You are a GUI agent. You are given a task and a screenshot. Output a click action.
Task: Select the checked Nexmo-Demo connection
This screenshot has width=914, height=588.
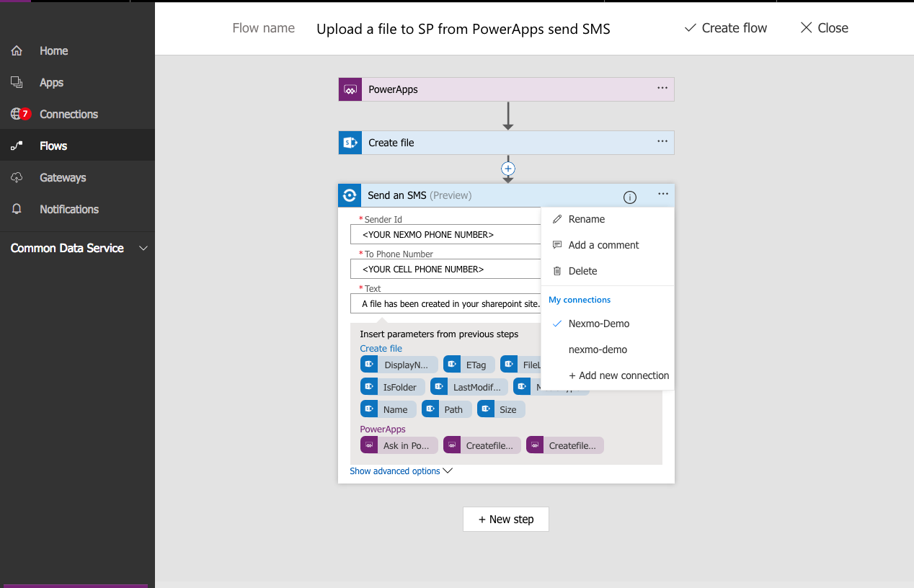click(598, 324)
